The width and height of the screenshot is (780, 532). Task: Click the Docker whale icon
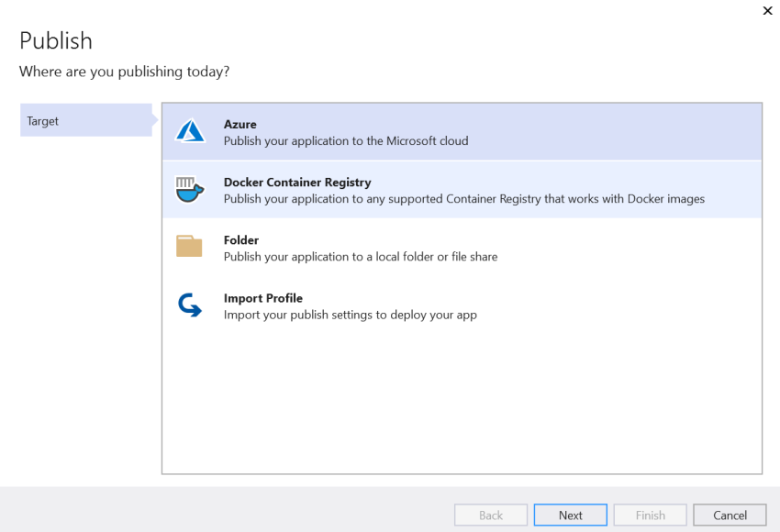point(189,189)
